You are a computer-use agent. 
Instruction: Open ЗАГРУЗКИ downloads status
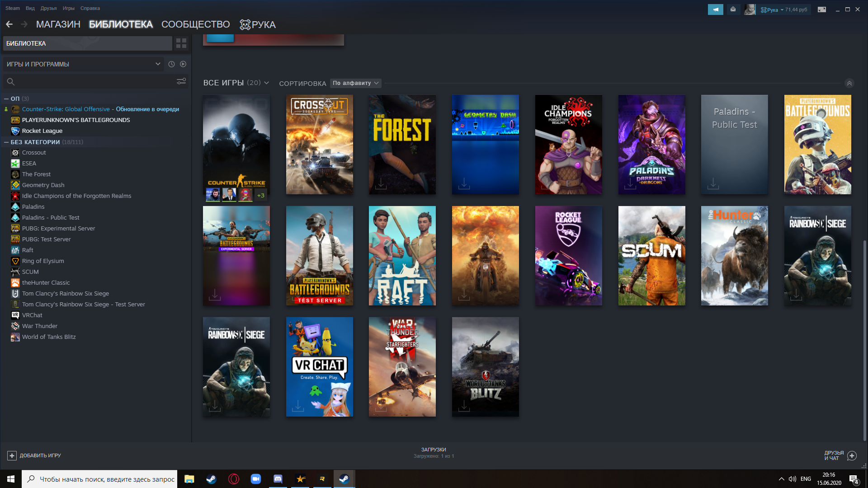tap(434, 453)
